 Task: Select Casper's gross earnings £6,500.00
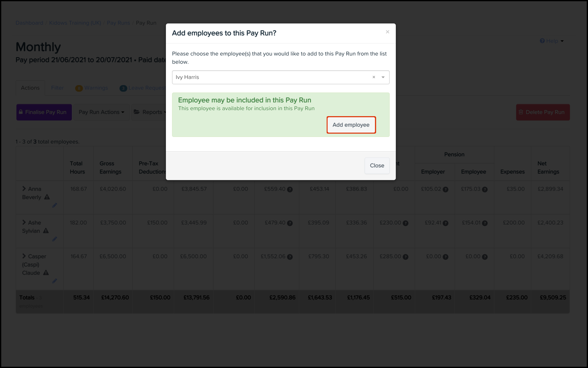click(x=113, y=256)
